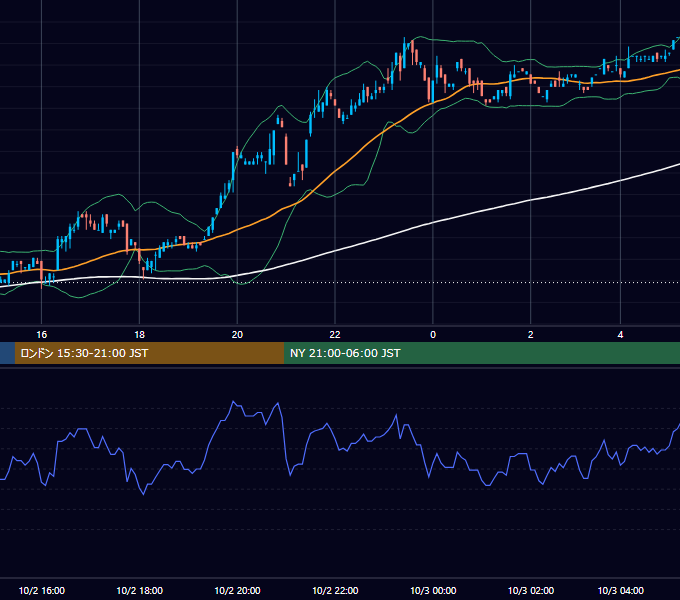
Task: Click the 22 hour label on price axis
Action: 335,335
